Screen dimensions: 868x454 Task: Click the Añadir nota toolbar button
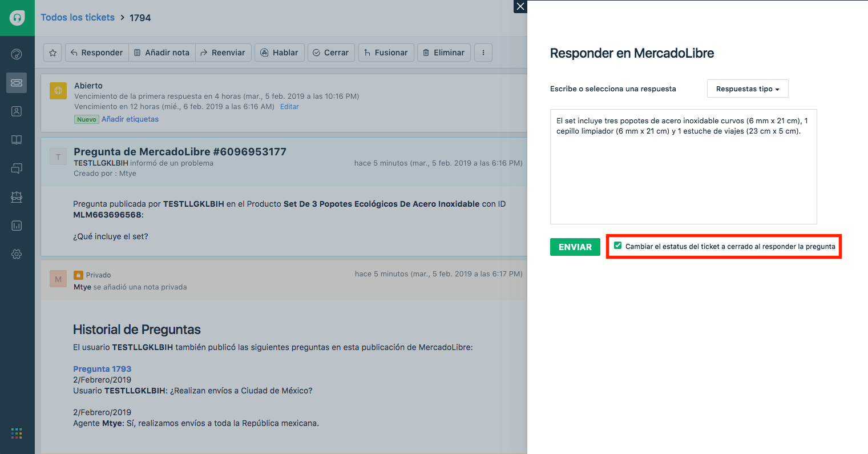[162, 53]
